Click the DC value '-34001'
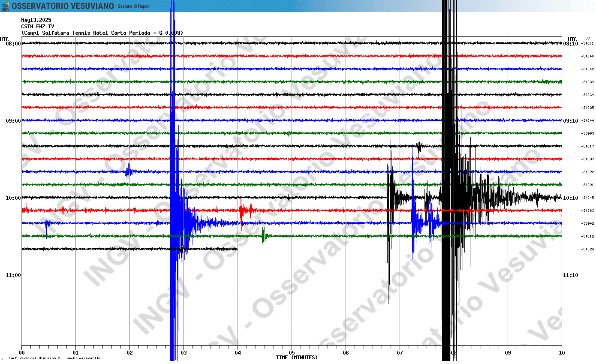This screenshot has height=364, width=596. 587,44
